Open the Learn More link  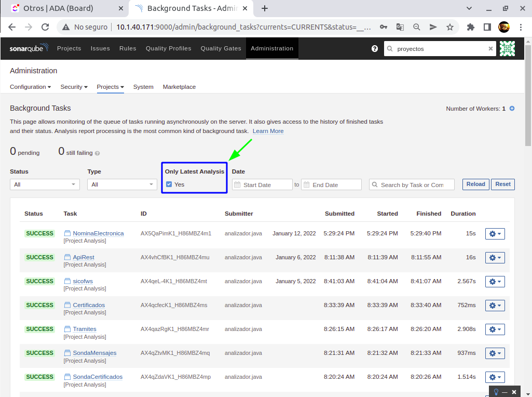point(268,131)
